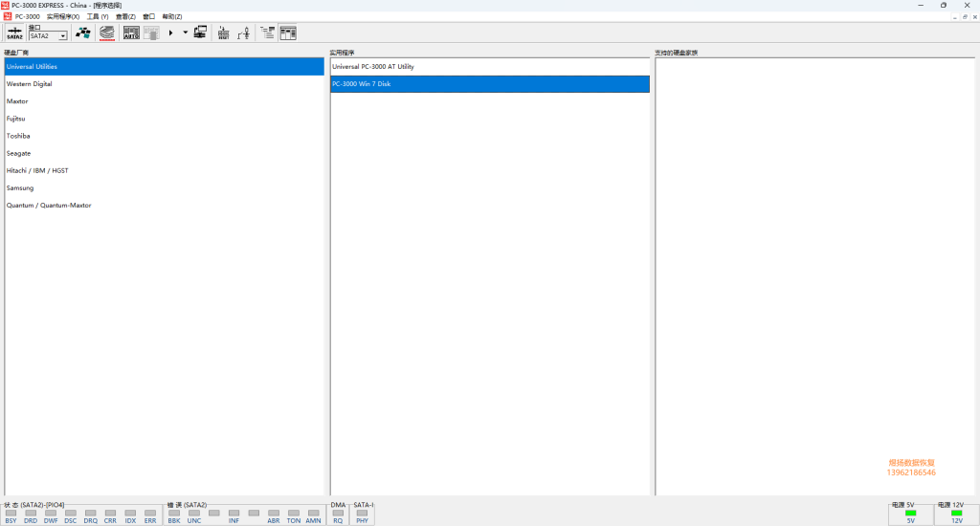Click the checkered flag toolbar icon
This screenshot has height=526, width=980.
[x=82, y=33]
